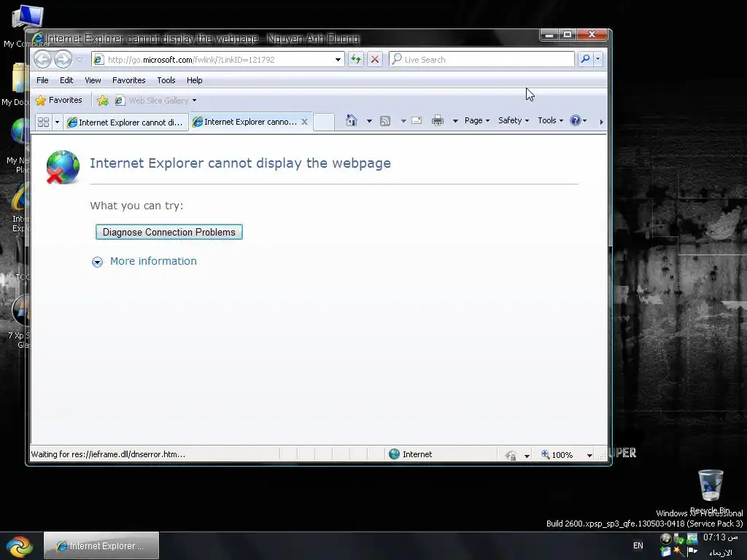The height and width of the screenshot is (560, 747).
Task: Open the Tools menu in menu bar
Action: point(166,80)
